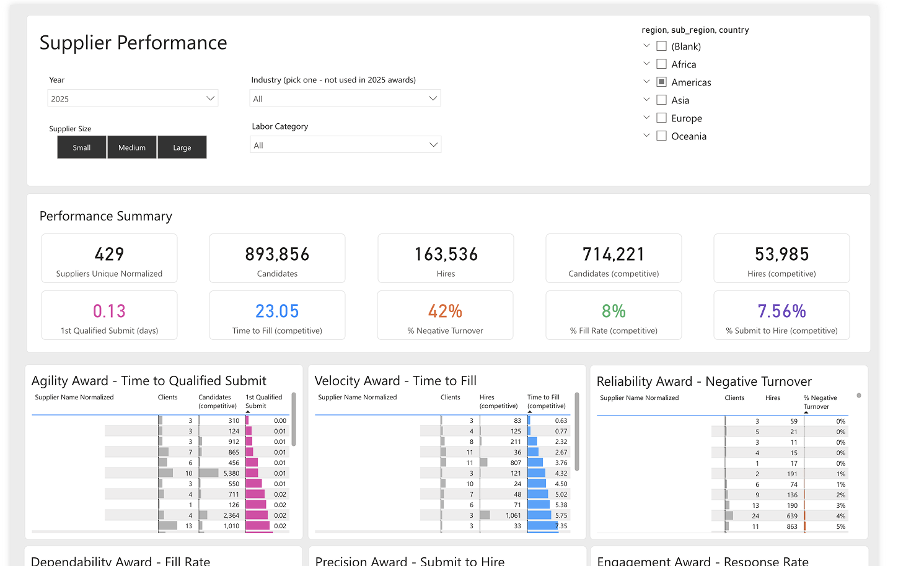Expand the (Blank) region chevron
The image size is (924, 566).
pos(646,46)
